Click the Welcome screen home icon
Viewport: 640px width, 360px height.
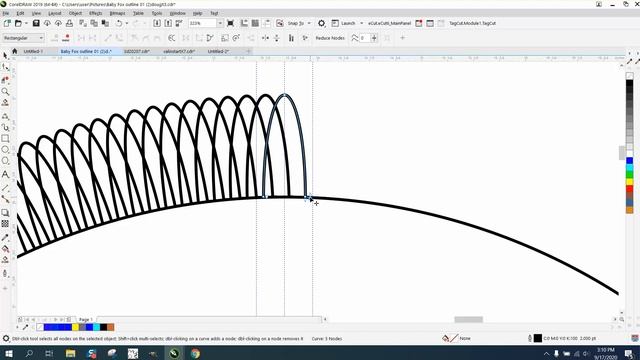[15, 51]
